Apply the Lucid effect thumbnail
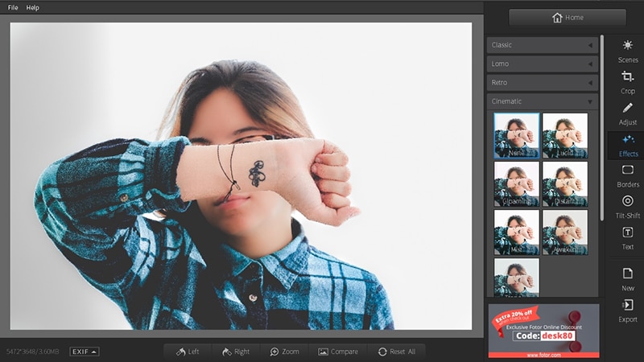The image size is (644, 362). (x=564, y=135)
